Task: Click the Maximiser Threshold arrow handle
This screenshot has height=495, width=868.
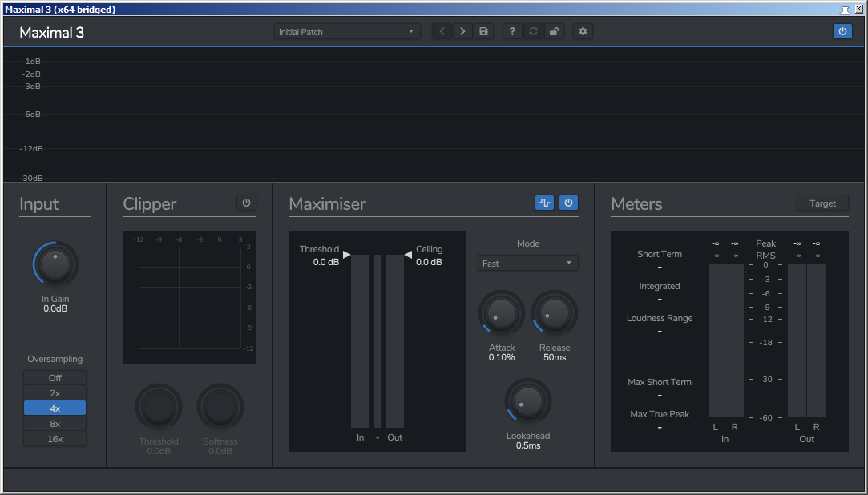Action: (x=346, y=255)
